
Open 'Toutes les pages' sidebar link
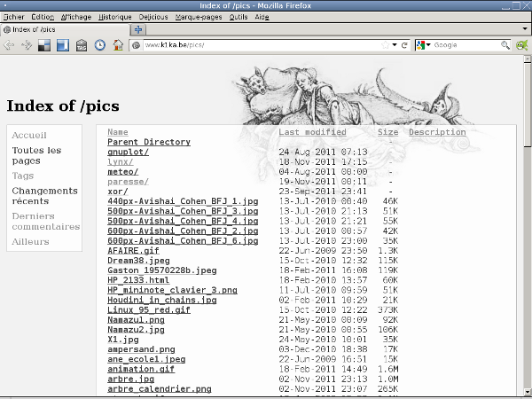click(x=36, y=155)
